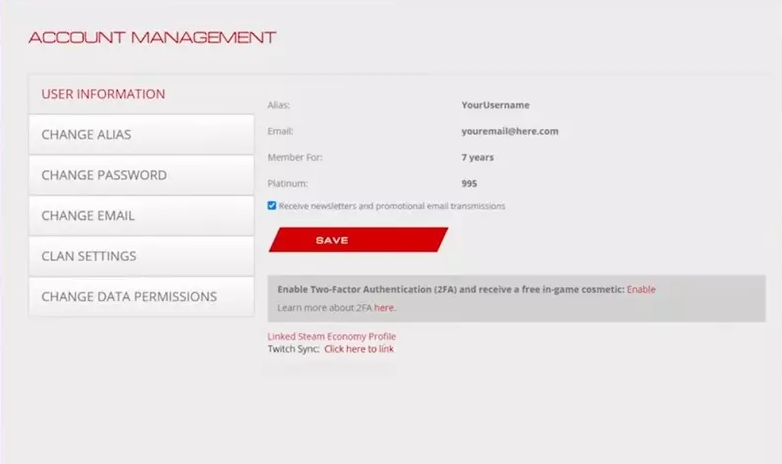The height and width of the screenshot is (464, 782).
Task: Open the User Information section
Action: (x=141, y=94)
